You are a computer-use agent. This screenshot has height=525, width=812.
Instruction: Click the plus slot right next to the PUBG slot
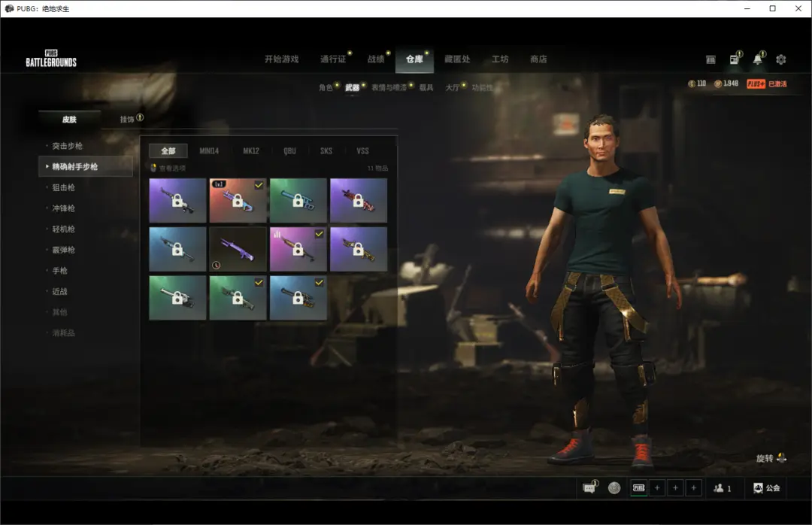click(x=657, y=487)
